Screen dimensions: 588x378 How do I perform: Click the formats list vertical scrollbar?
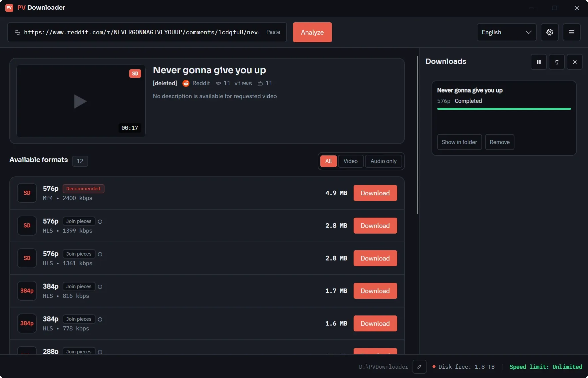coord(417,135)
